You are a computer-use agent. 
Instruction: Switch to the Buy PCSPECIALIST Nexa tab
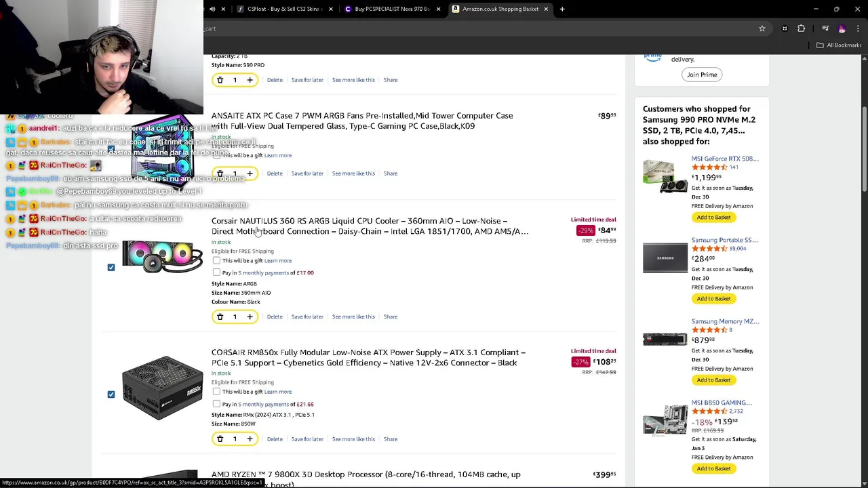pos(391,9)
